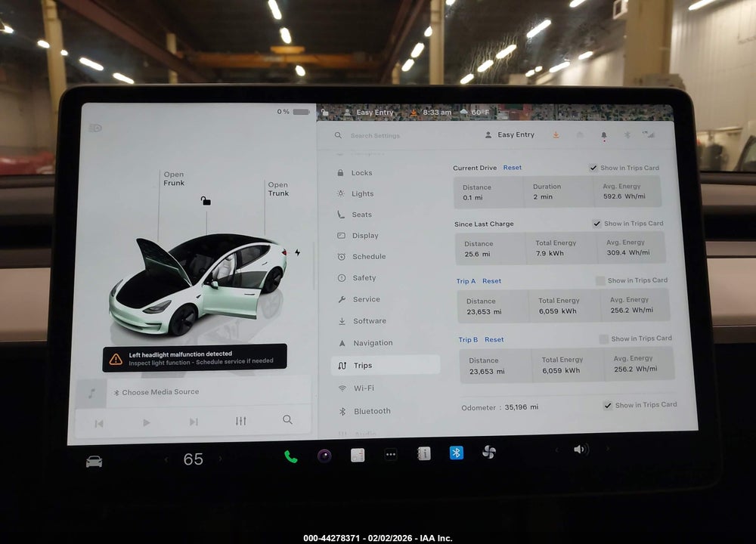Toggle Since Last Charge Show in Trips Card
756x544 pixels.
tap(597, 224)
